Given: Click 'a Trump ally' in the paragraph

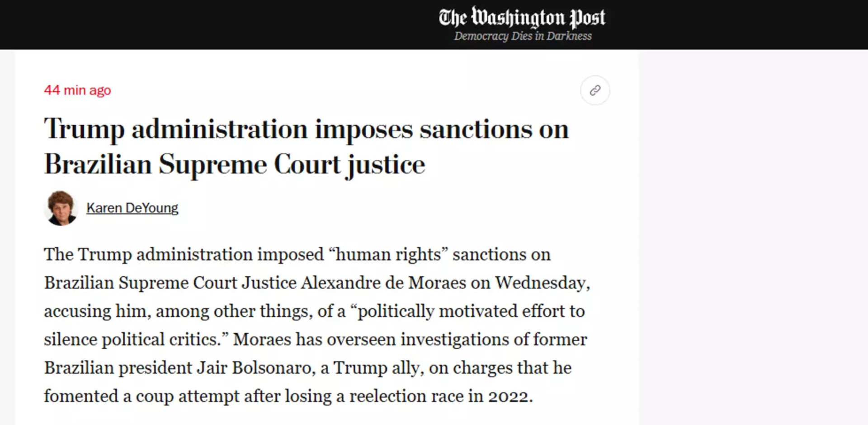Looking at the screenshot, I should pos(372,368).
